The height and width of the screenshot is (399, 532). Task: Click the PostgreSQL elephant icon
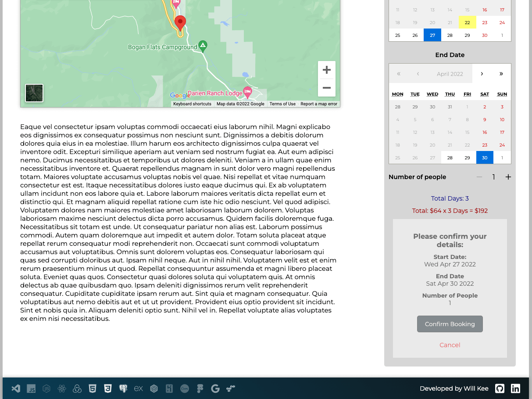pos(123,388)
